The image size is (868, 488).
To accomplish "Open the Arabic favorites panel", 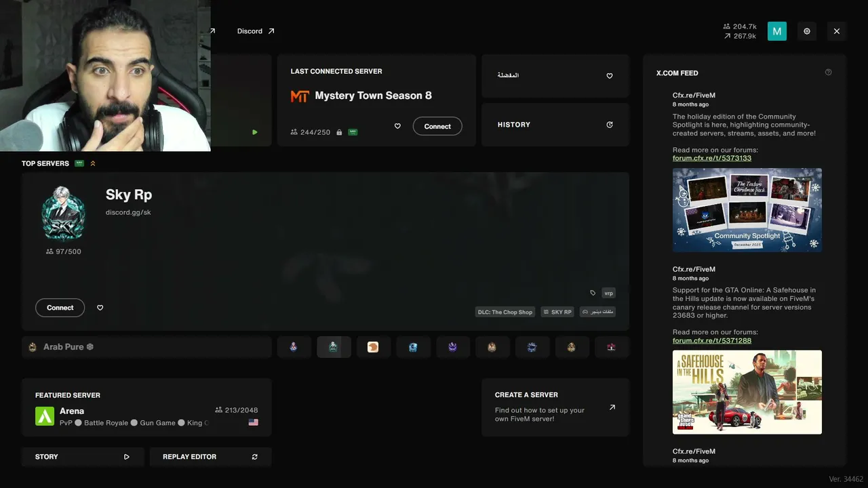I will point(555,76).
